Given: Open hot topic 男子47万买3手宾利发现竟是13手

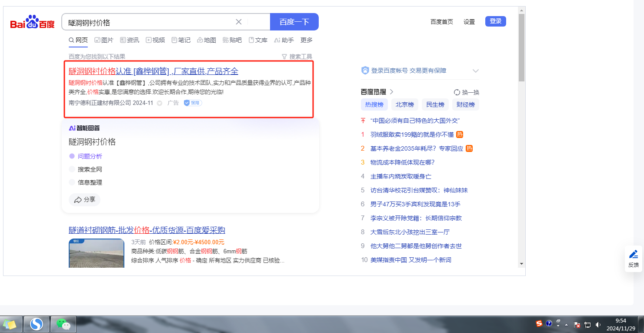Looking at the screenshot, I should tap(415, 204).
